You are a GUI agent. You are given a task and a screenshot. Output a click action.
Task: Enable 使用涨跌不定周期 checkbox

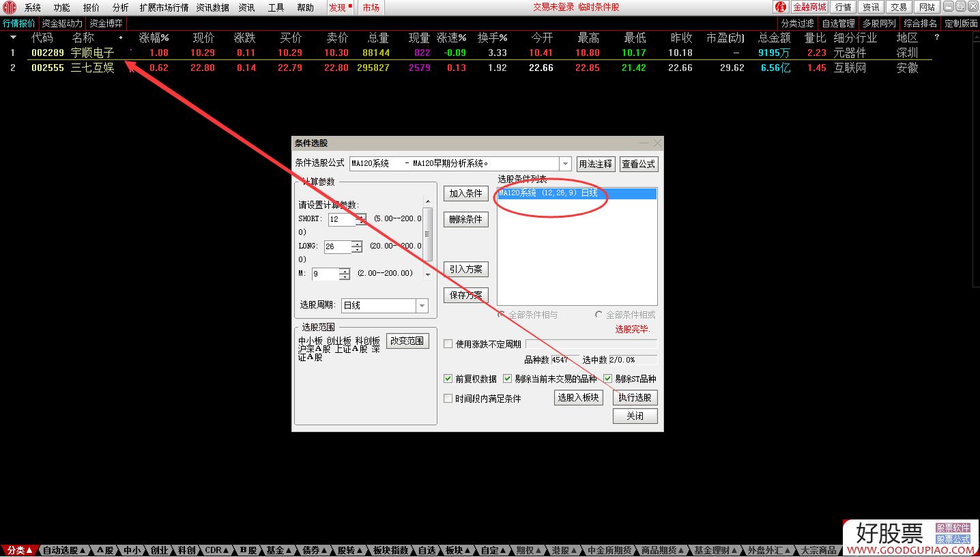tap(448, 344)
